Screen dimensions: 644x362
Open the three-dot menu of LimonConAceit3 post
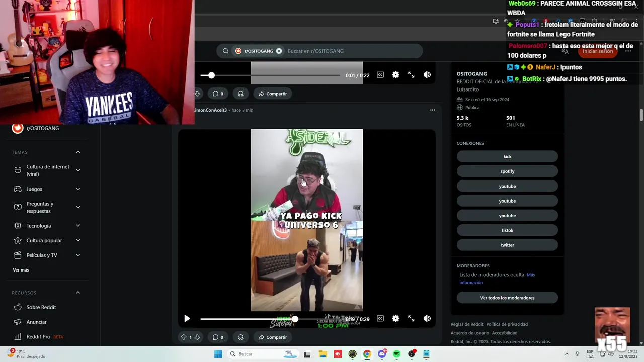pyautogui.click(x=432, y=110)
